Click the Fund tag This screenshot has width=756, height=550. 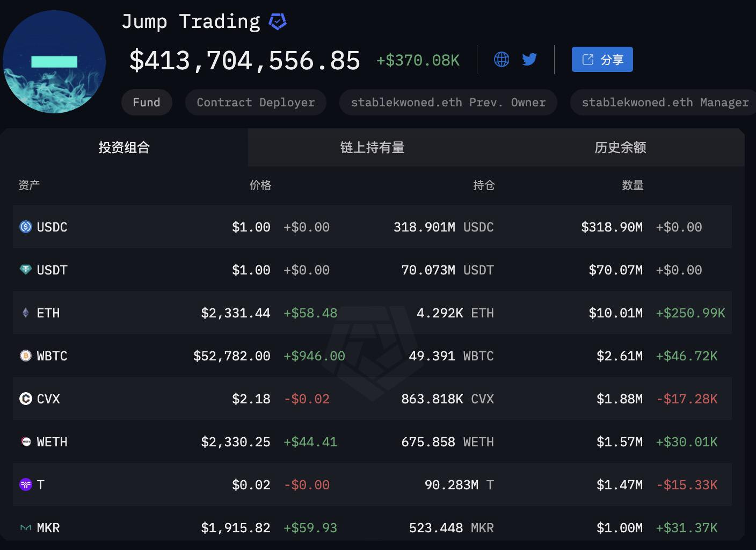click(147, 103)
